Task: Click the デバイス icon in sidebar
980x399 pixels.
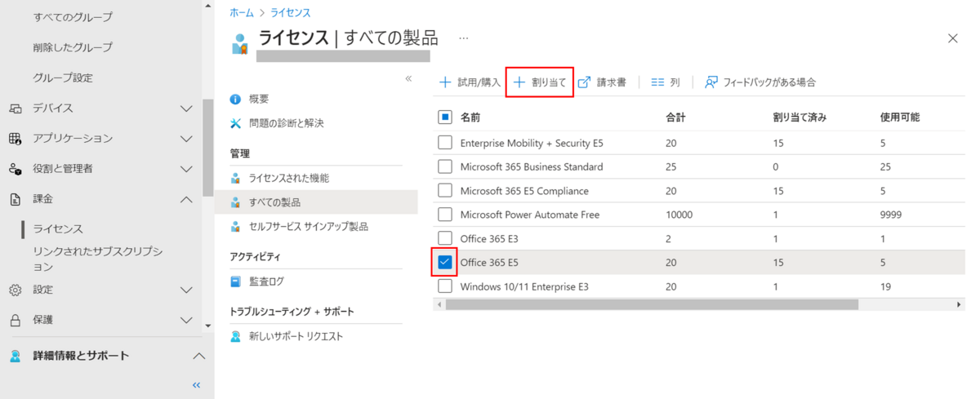Action: [x=15, y=109]
